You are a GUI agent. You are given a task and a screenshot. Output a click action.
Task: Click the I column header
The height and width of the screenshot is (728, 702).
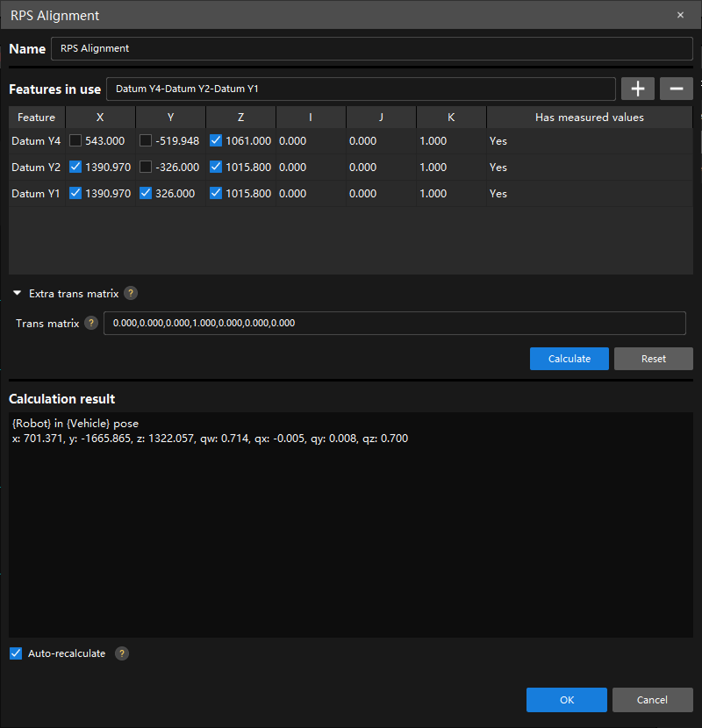(x=311, y=118)
